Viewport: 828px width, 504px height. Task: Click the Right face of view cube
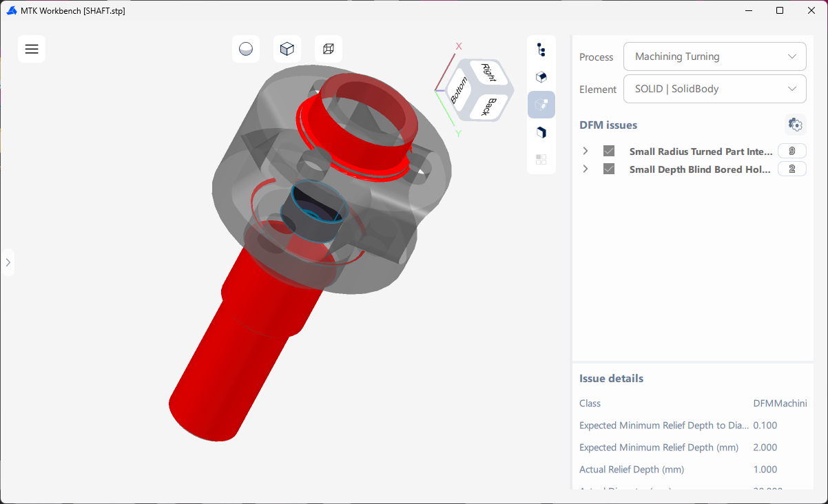[488, 73]
